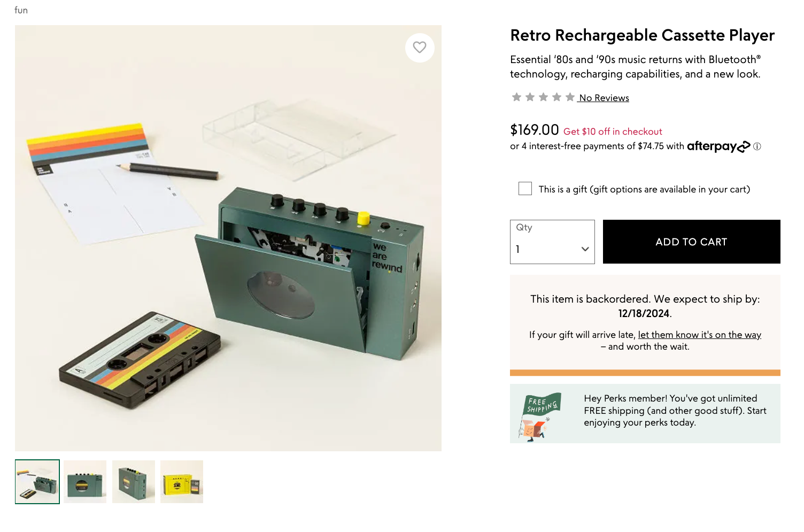Click the main product image
Screen dimensions: 804x532
[x=228, y=238]
